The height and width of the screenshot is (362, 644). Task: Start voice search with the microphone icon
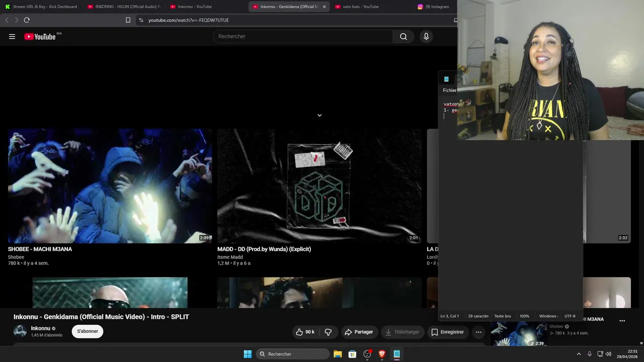tap(426, 36)
